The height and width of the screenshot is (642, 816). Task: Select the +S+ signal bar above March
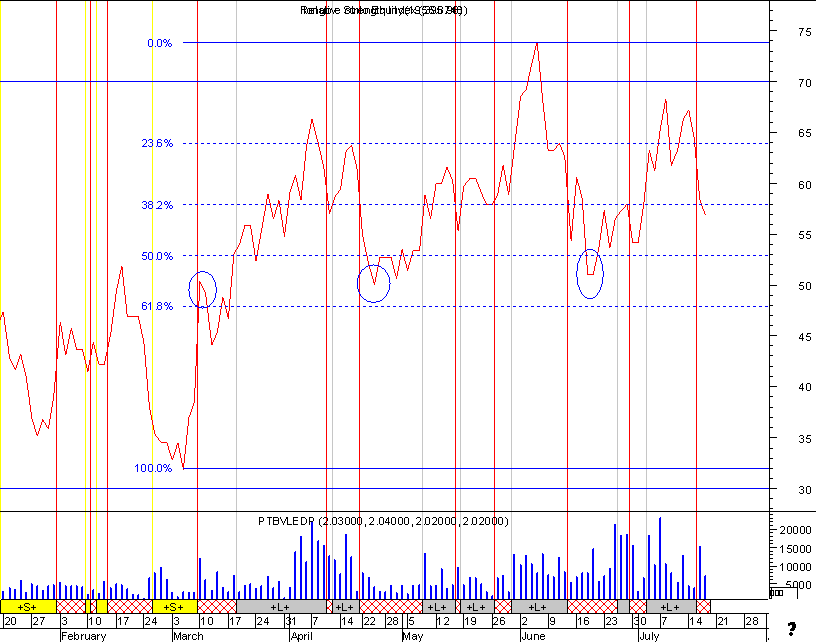pyautogui.click(x=174, y=607)
